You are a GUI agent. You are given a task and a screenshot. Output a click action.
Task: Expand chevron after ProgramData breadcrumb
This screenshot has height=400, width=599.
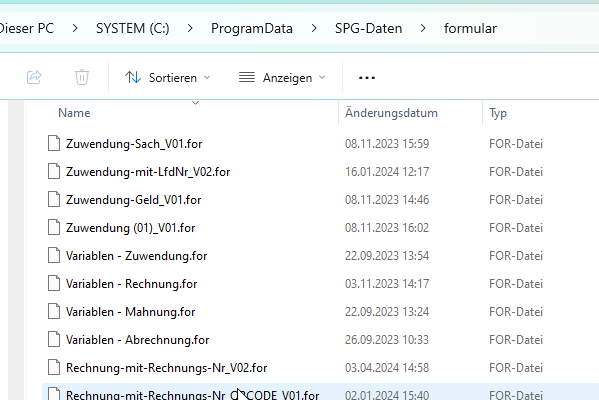pos(314,28)
